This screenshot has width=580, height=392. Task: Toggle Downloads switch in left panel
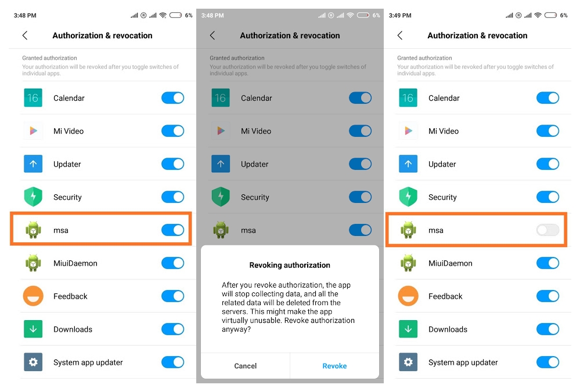pos(173,329)
